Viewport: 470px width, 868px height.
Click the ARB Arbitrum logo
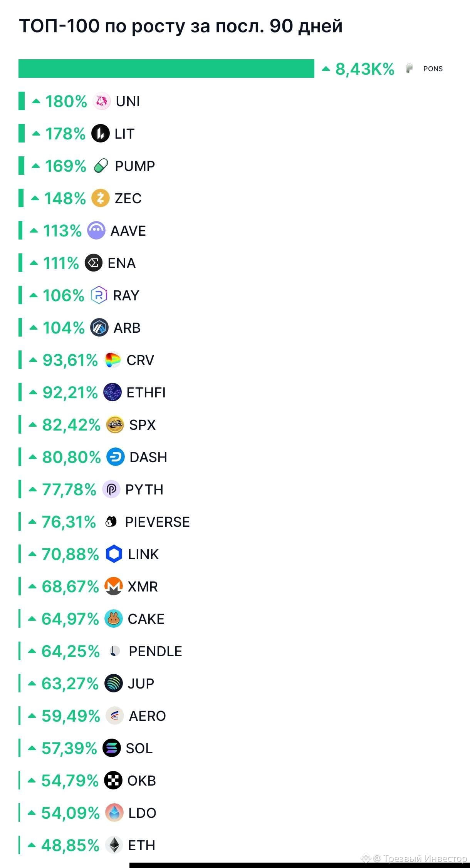click(99, 328)
